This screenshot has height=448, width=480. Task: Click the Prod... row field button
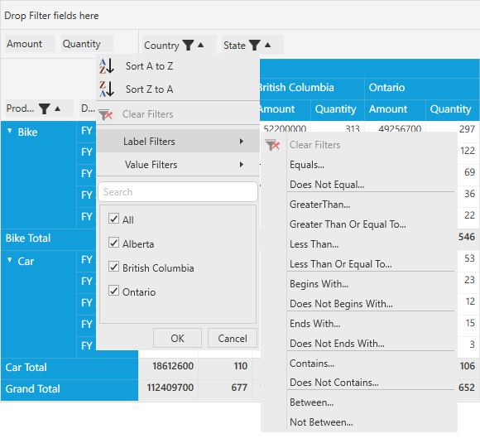(x=39, y=108)
